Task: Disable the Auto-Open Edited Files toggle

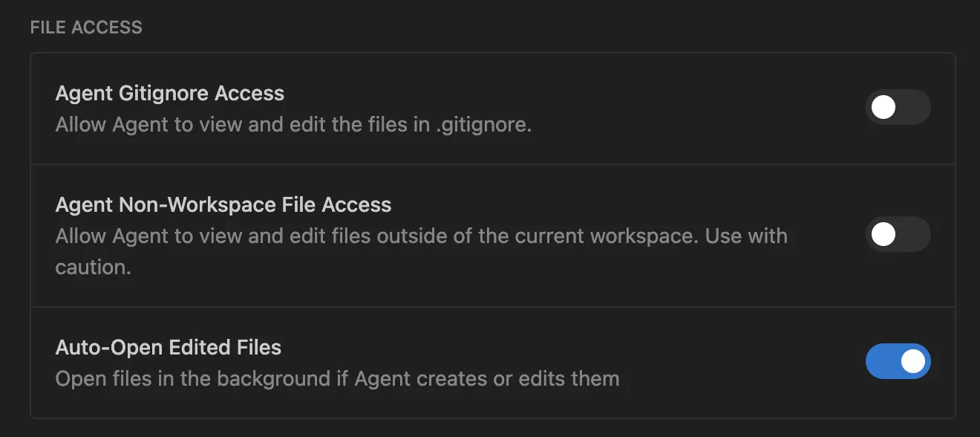Action: click(898, 361)
